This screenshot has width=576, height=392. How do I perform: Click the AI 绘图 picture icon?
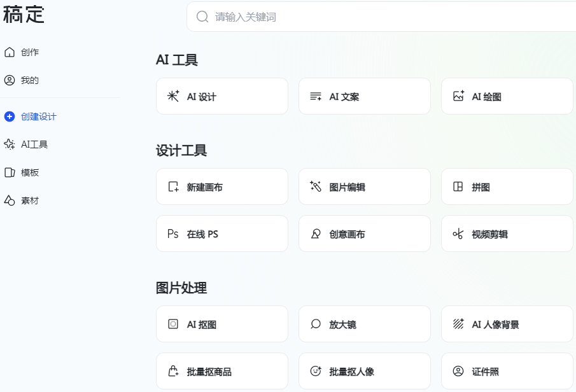[x=458, y=96]
